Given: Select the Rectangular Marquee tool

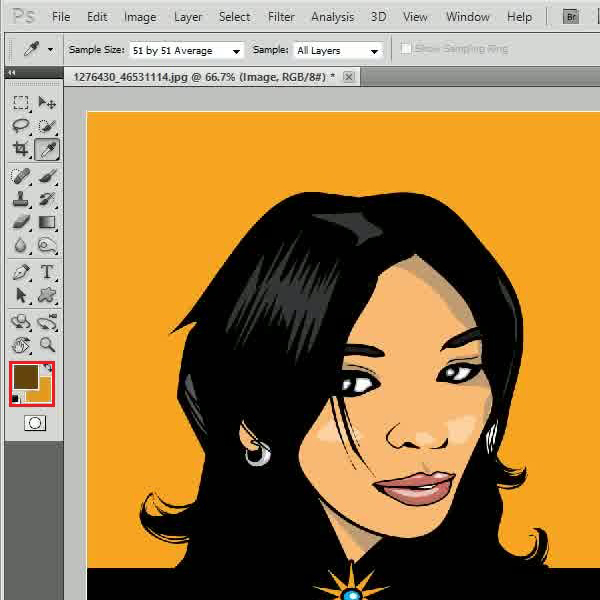Looking at the screenshot, I should point(21,103).
